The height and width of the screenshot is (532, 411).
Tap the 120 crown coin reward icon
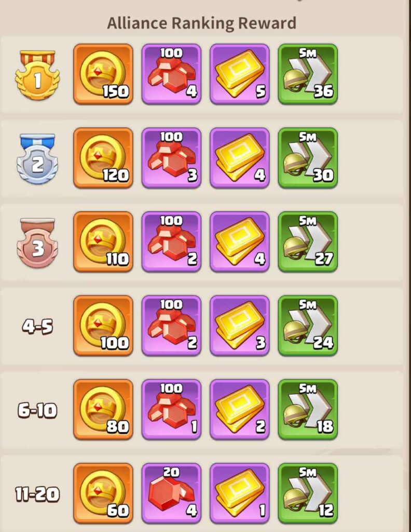pos(103,158)
